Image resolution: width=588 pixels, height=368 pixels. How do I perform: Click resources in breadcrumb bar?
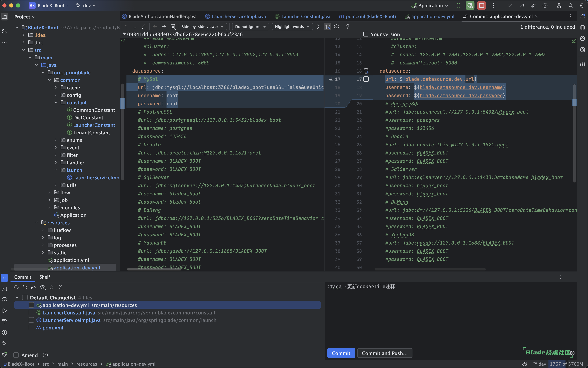tap(87, 364)
